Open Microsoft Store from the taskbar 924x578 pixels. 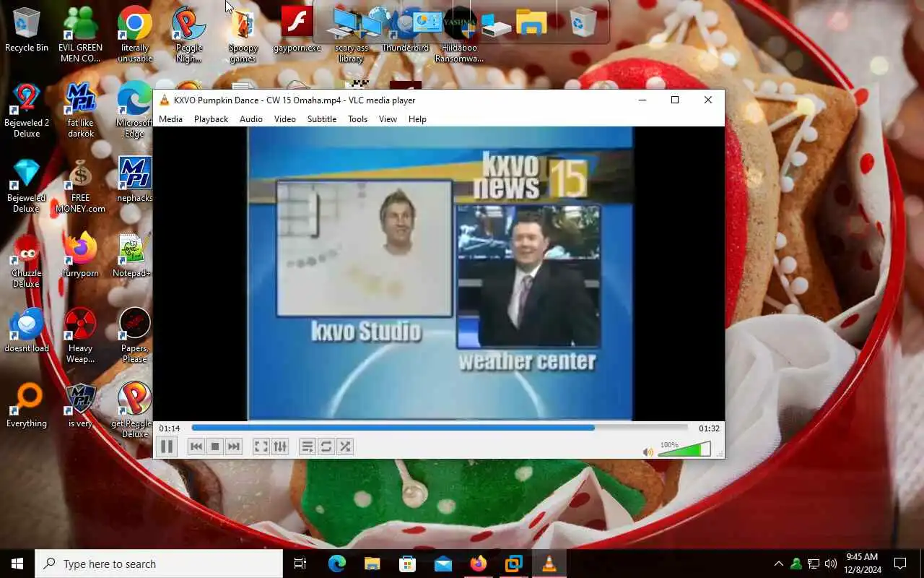(407, 564)
